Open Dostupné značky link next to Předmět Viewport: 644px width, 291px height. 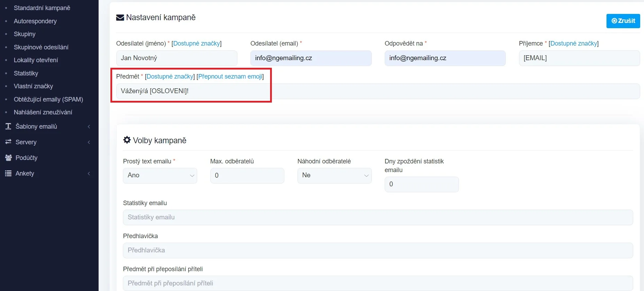170,76
